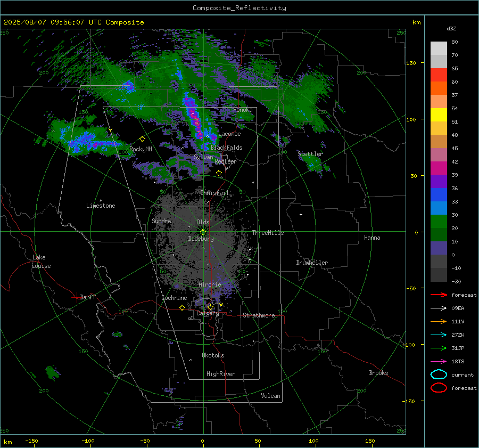
Task: Click the white plus marker west of Hanna
Action: tap(301, 214)
